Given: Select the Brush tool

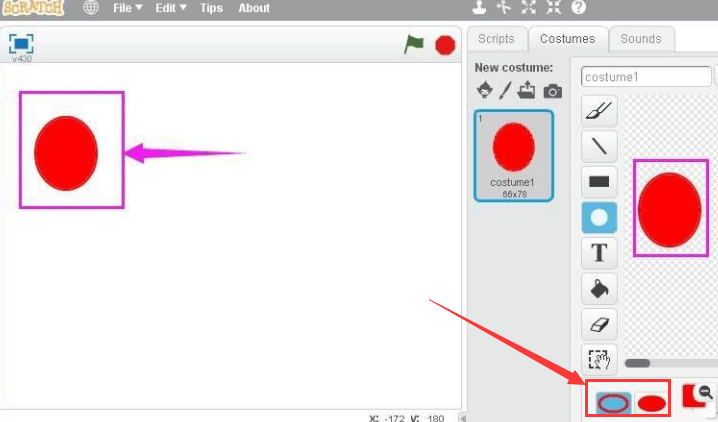Looking at the screenshot, I should pyautogui.click(x=599, y=111).
